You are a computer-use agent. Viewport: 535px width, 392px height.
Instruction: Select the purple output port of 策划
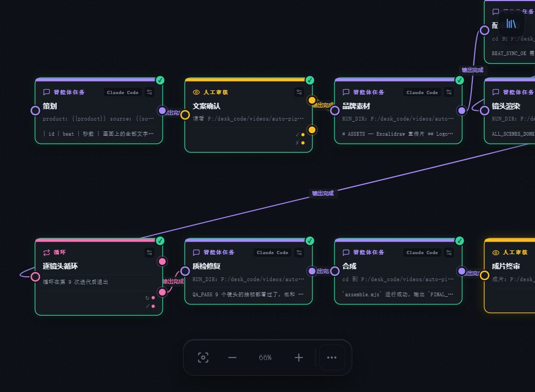(x=163, y=111)
